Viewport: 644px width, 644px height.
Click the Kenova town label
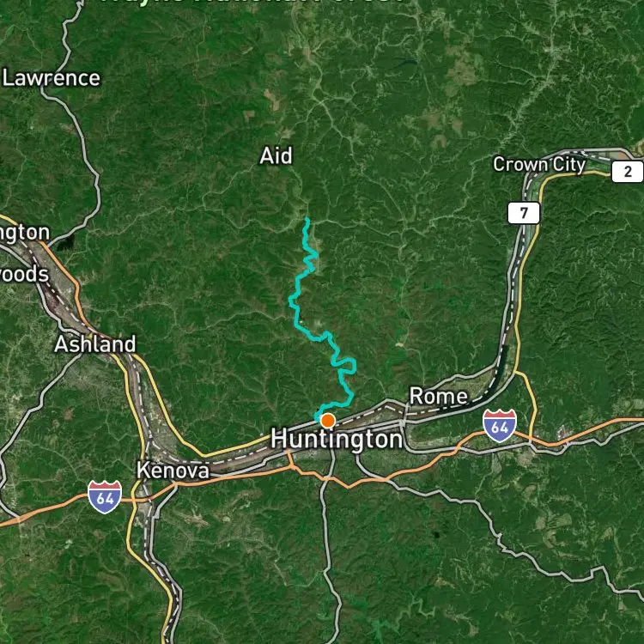173,471
